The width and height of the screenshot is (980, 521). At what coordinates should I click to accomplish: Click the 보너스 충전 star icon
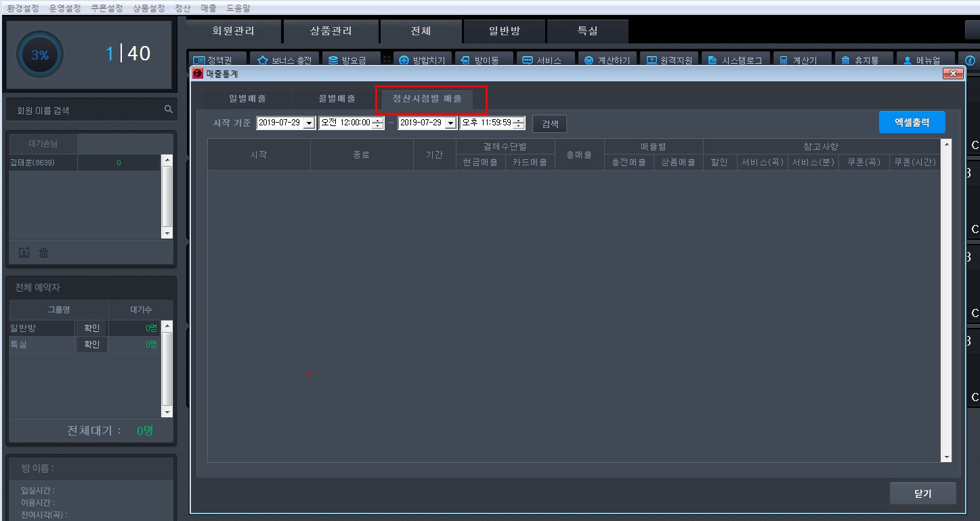(263, 60)
